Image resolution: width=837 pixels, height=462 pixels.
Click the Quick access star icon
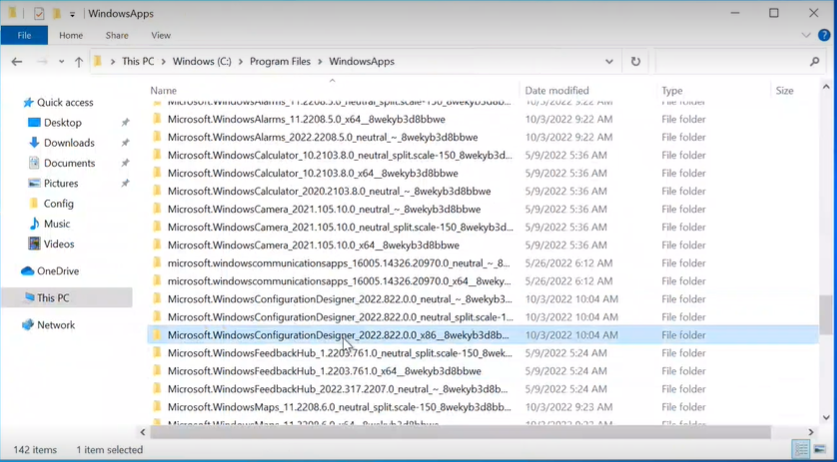click(x=28, y=103)
